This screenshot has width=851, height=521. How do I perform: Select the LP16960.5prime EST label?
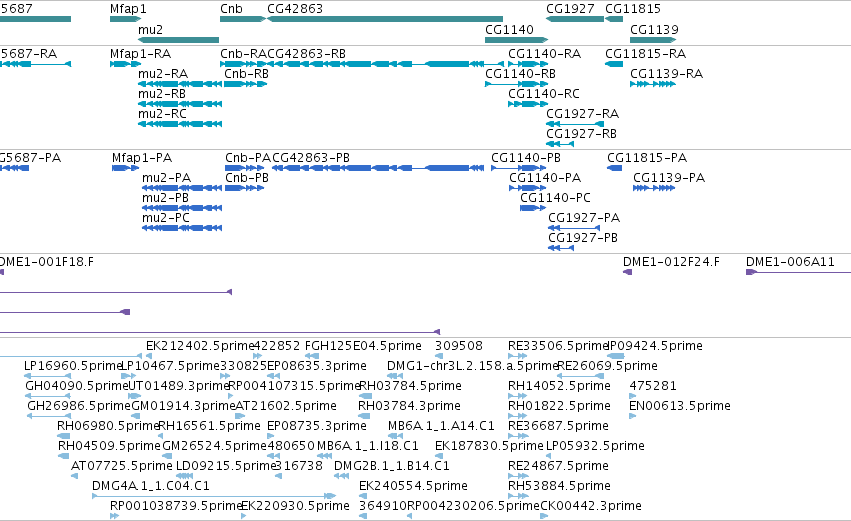pos(72,366)
